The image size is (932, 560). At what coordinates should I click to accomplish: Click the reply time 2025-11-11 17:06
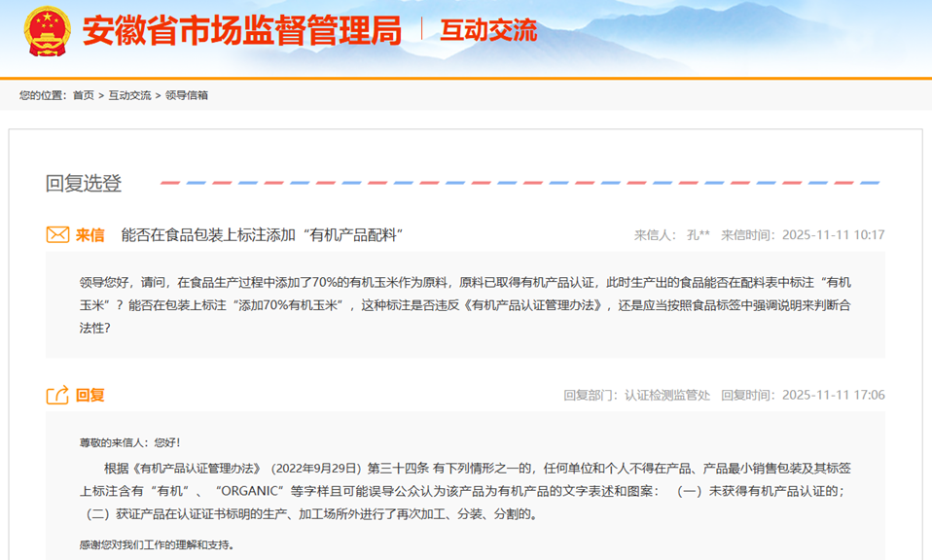click(x=834, y=395)
